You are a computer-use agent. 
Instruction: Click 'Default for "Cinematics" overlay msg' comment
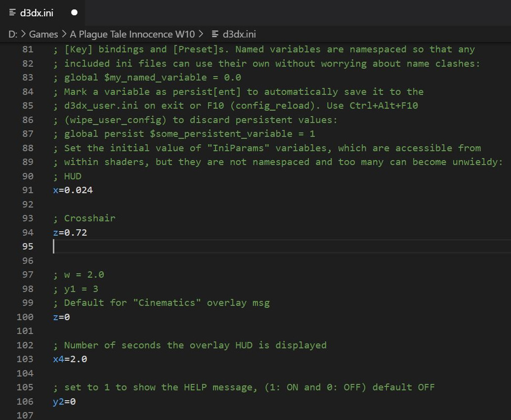tap(161, 303)
